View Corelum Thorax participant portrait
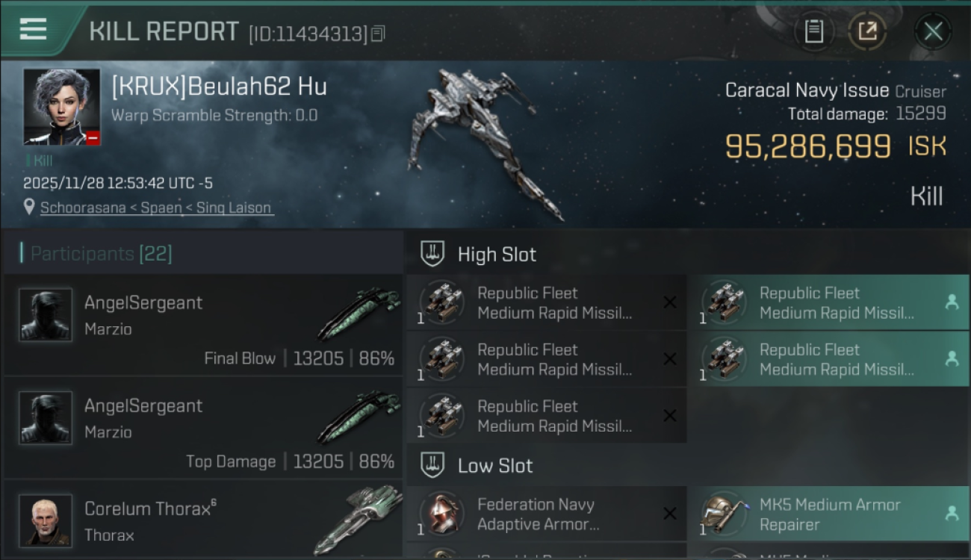The width and height of the screenshot is (971, 560). [x=46, y=520]
